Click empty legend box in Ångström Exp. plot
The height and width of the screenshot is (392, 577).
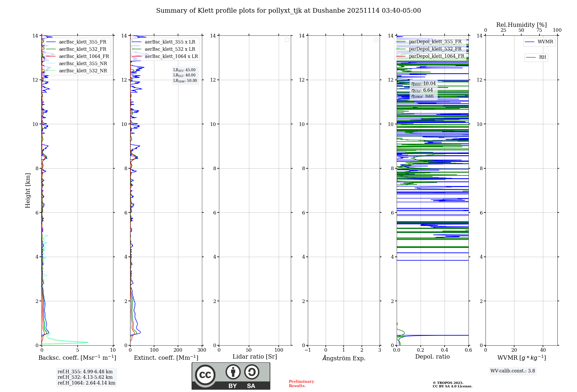pyautogui.click(x=376, y=40)
